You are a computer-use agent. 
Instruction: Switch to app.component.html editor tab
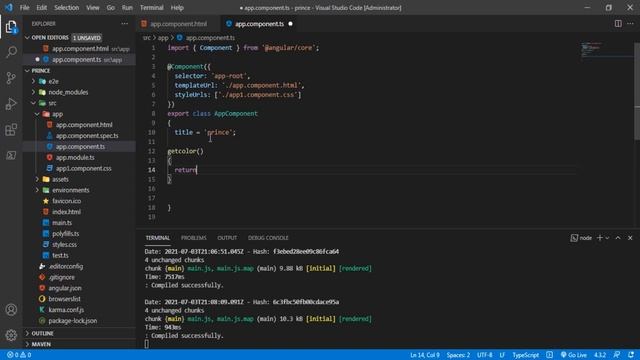point(178,24)
